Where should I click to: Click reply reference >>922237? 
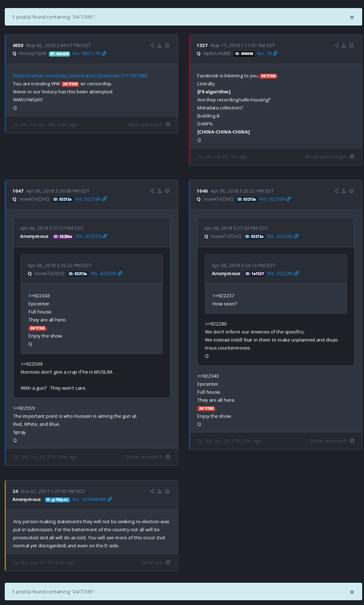(x=224, y=296)
